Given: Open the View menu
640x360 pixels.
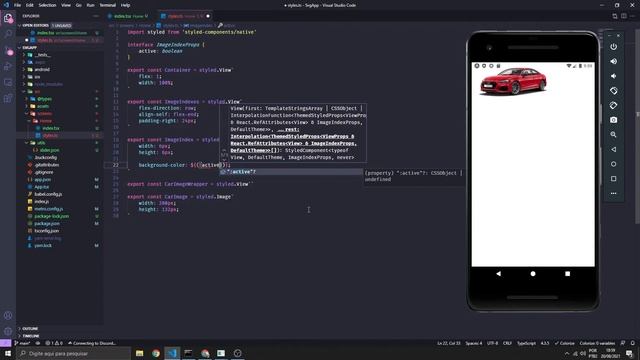Looking at the screenshot, I should [x=66, y=5].
